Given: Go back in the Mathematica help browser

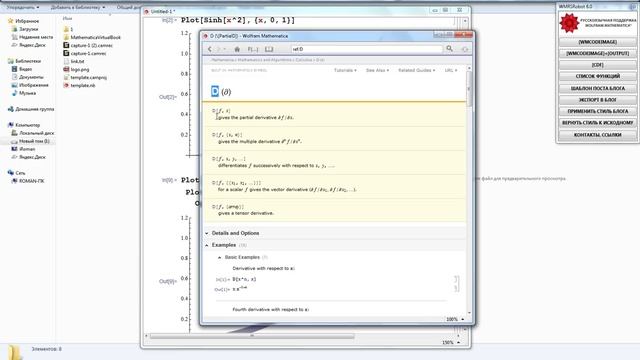Looking at the screenshot, I should point(210,49).
